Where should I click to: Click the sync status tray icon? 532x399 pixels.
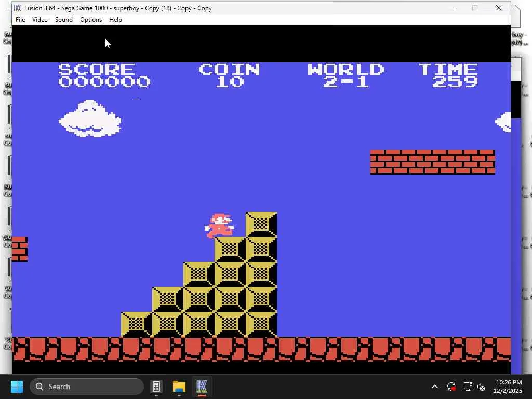click(451, 387)
